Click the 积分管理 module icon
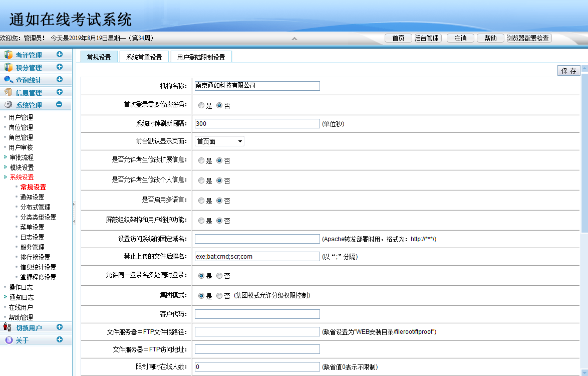Viewport: 588px width, 376px height. point(8,67)
